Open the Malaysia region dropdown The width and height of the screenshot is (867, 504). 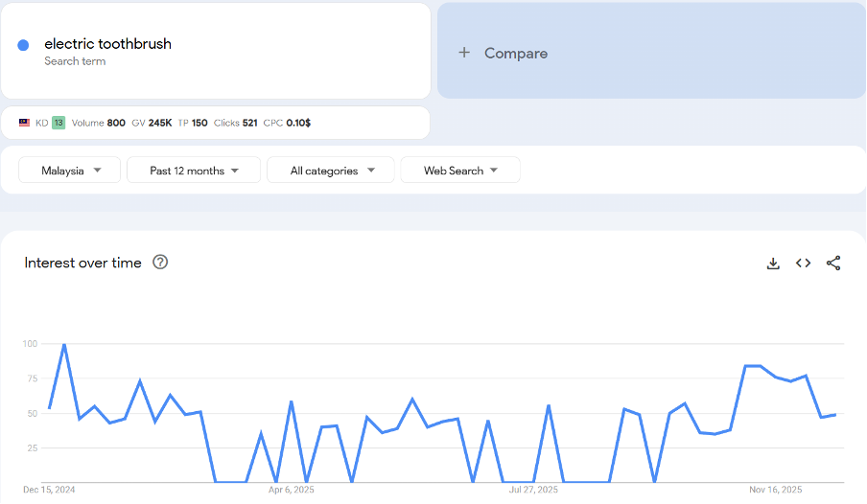click(70, 171)
